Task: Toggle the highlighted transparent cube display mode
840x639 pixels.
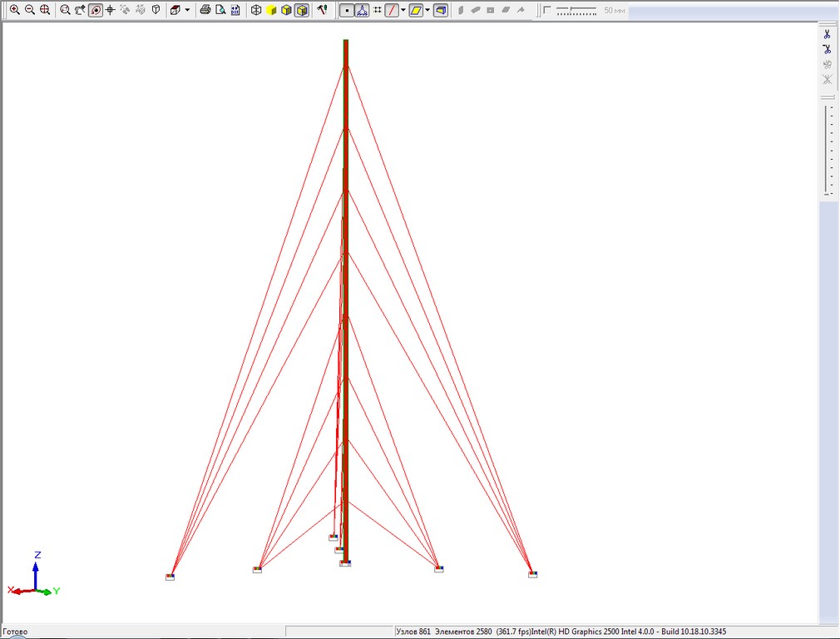Action: 302,10
